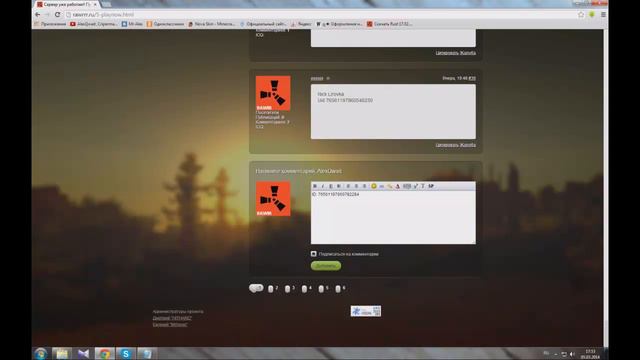Click inside the comment text area
Viewport: 640px width, 360px height.
[x=393, y=217]
